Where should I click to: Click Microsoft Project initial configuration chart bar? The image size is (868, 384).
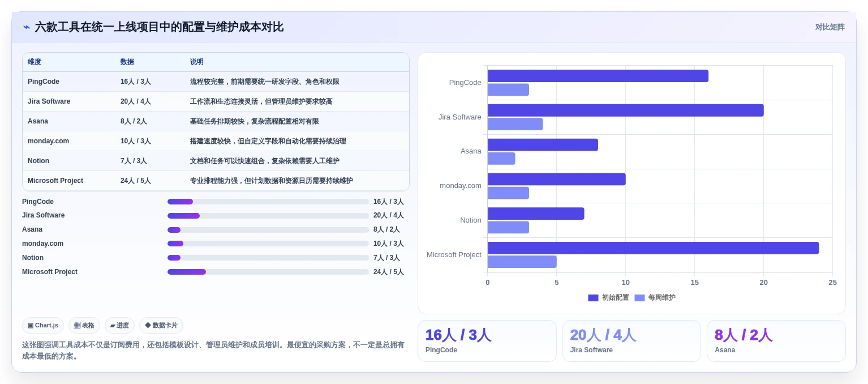pyautogui.click(x=653, y=248)
